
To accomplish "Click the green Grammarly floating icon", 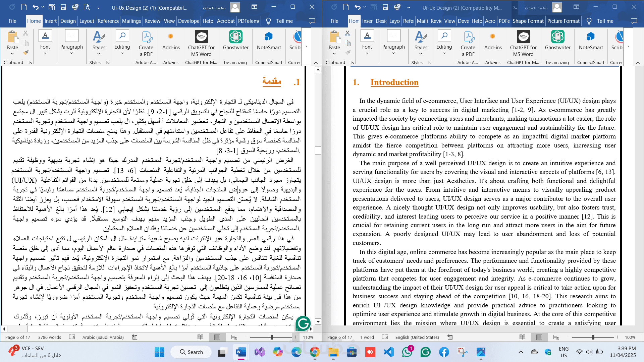I will coord(304,323).
